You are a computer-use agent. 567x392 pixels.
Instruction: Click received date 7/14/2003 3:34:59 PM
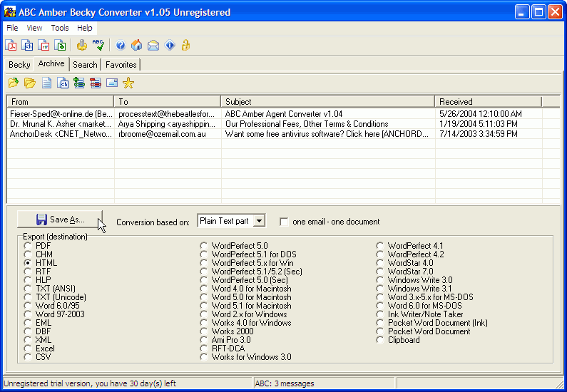479,134
